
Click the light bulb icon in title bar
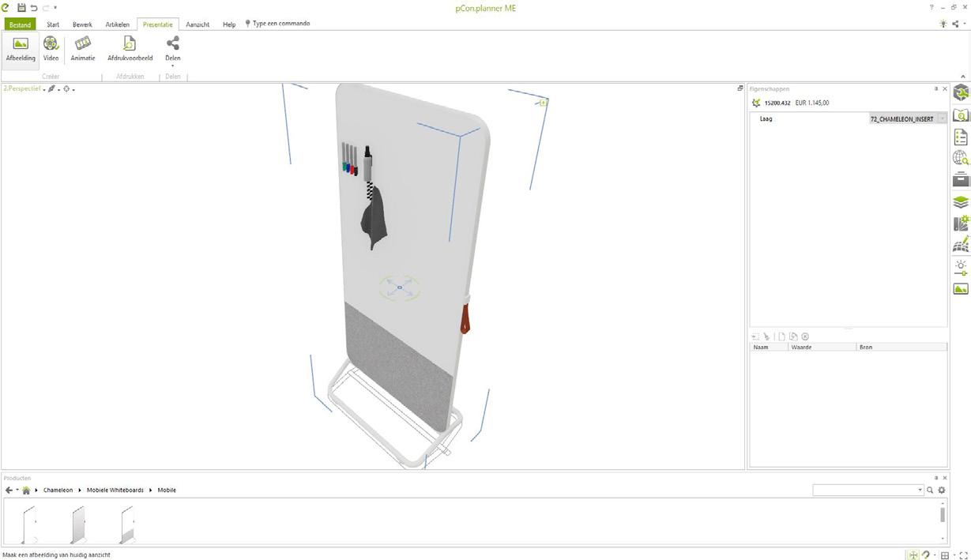[x=943, y=24]
